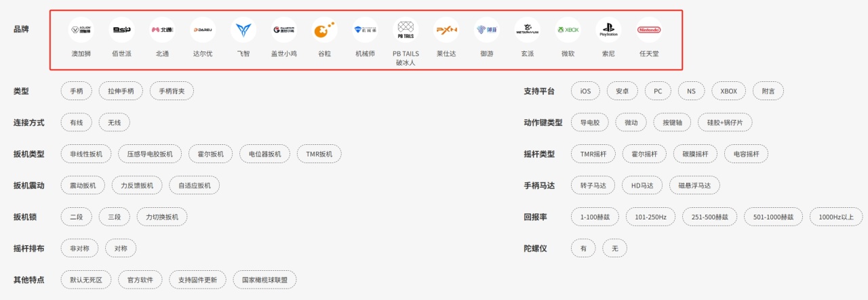Pick the 三段 trigger lock option
Viewport: 868px width, 300px height.
(x=114, y=217)
